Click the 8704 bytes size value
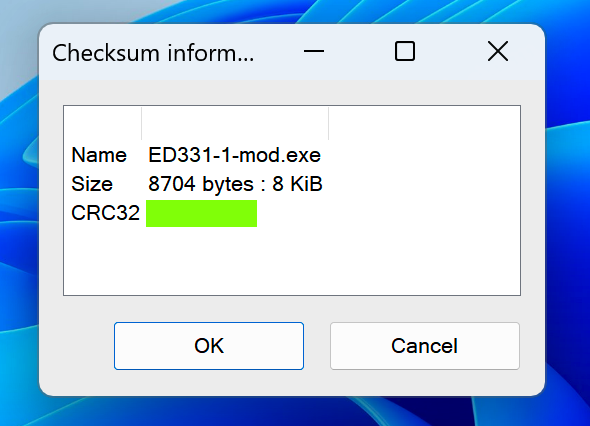 tap(235, 184)
